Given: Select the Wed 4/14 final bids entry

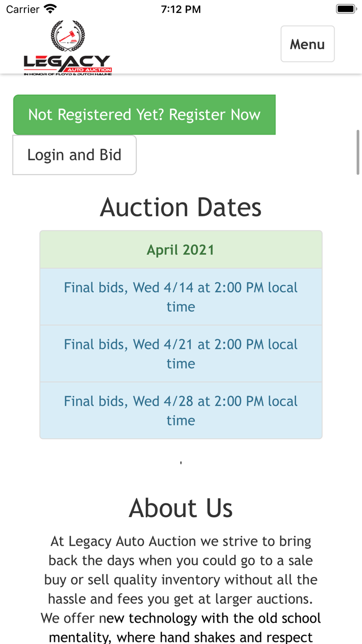Looking at the screenshot, I should coord(181,296).
